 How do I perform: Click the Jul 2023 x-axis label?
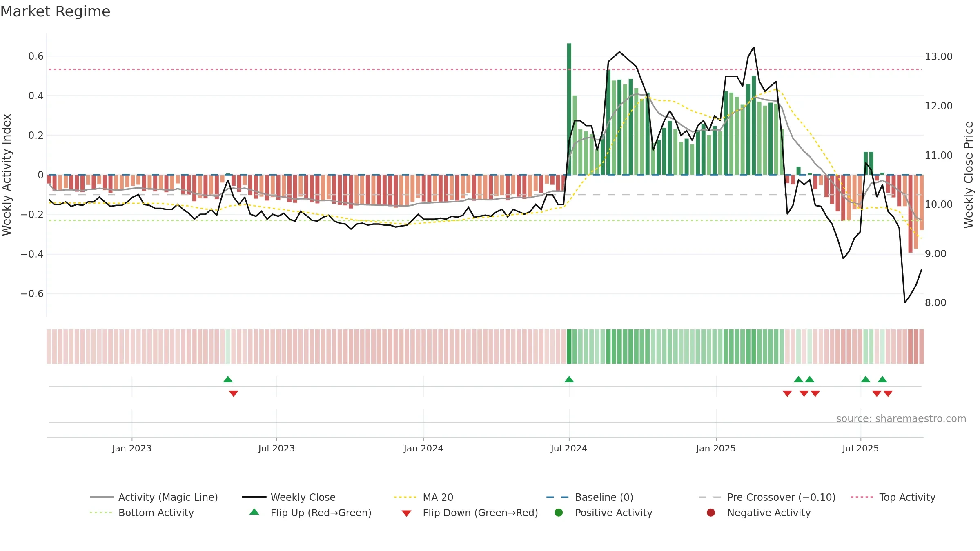276,449
